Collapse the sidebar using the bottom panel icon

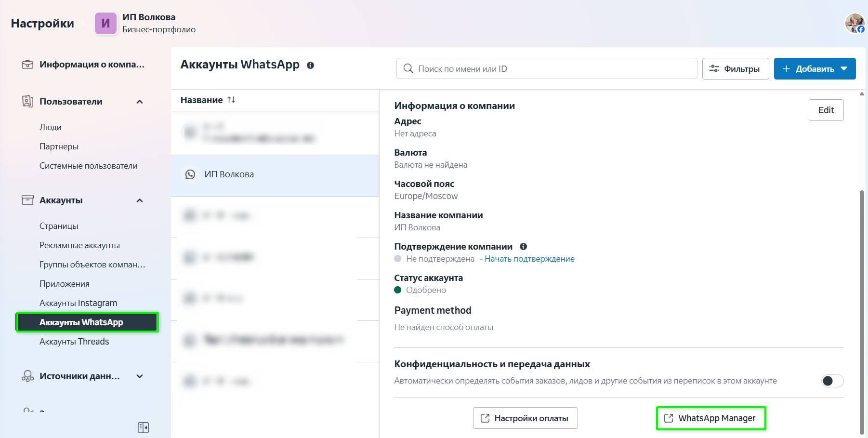point(143,427)
